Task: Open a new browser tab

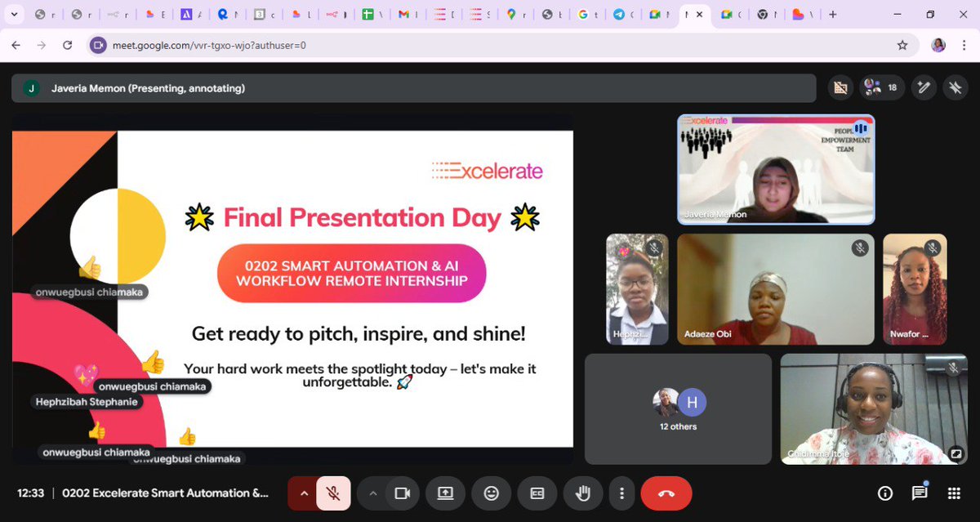Action: pos(832,15)
